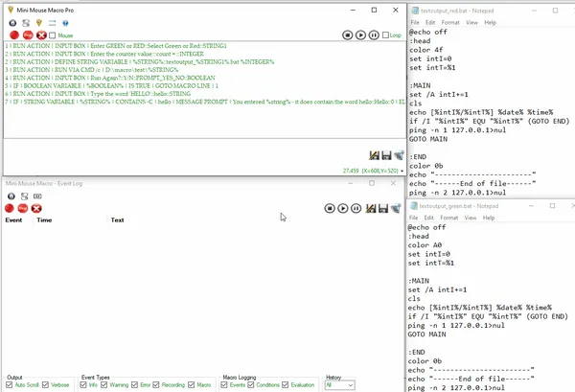Click the Save icon in Event Log window
Image resolution: width=575 pixels, height=392 pixels.
coord(381,208)
